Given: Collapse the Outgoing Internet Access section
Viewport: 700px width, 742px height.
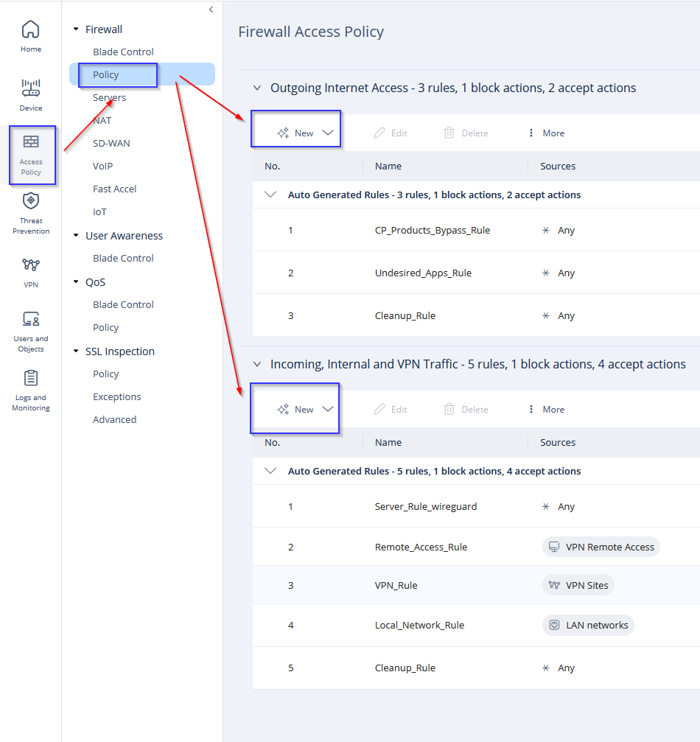Looking at the screenshot, I should [257, 88].
